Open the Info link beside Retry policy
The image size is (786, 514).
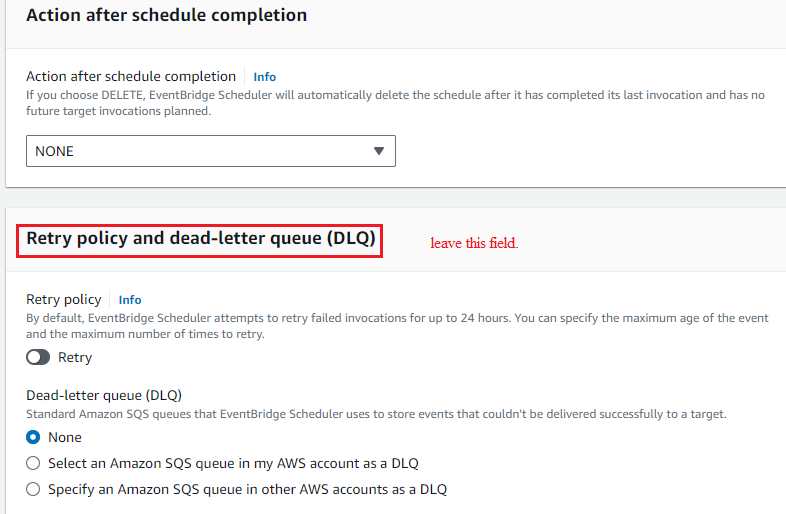[129, 300]
